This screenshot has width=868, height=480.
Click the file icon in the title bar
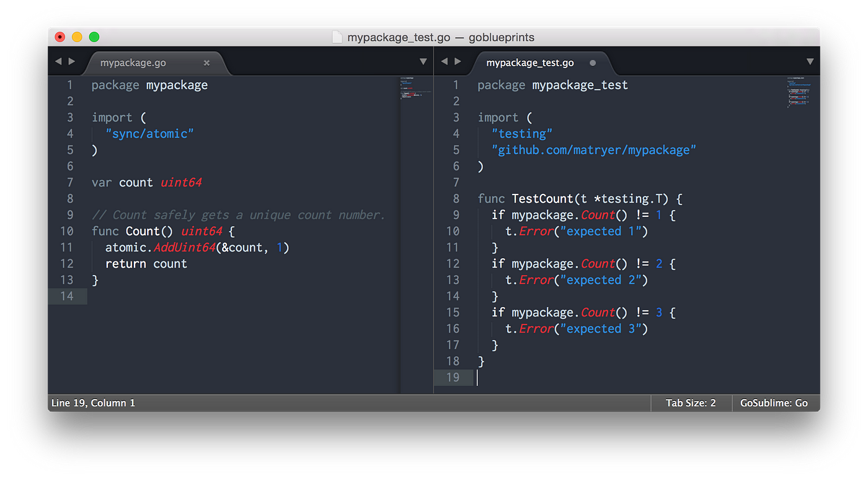point(337,37)
